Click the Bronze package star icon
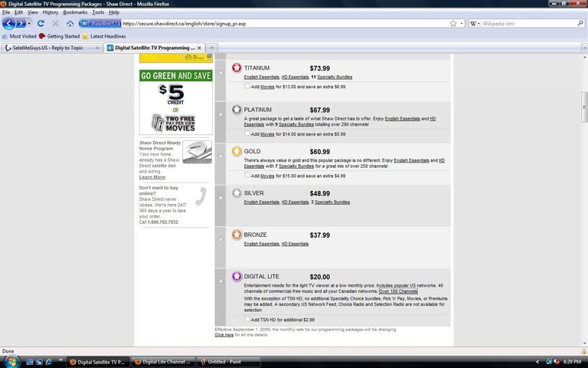Screen dimensions: 588x368 tap(237, 235)
